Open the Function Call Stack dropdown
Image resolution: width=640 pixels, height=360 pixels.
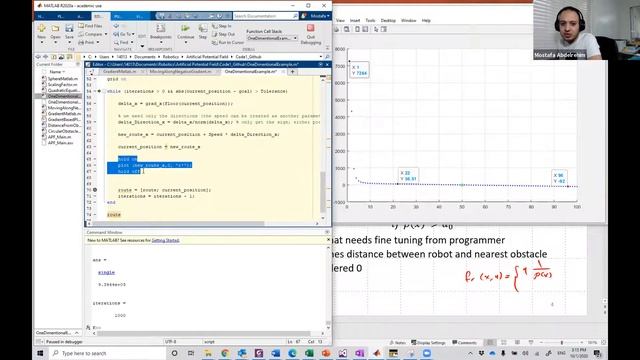click(272, 38)
